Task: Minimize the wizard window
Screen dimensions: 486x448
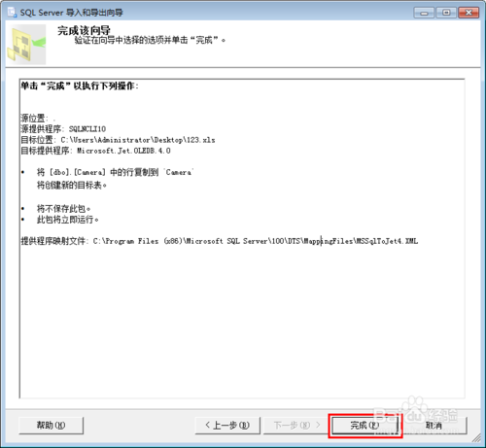Action: [424, 13]
